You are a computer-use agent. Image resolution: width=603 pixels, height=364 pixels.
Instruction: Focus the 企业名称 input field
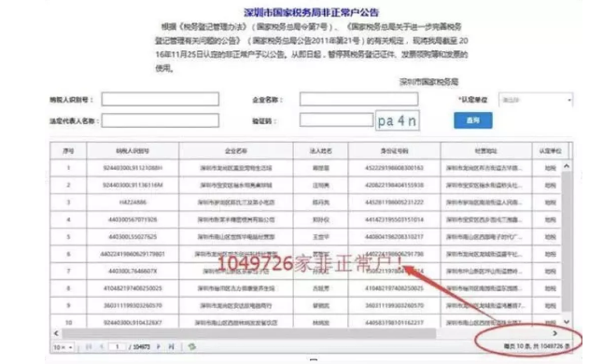click(x=358, y=99)
